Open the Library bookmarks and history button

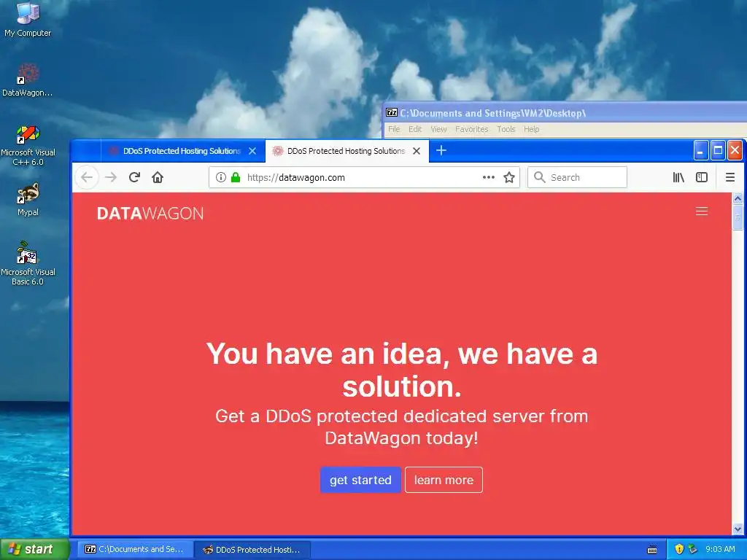pyautogui.click(x=678, y=178)
